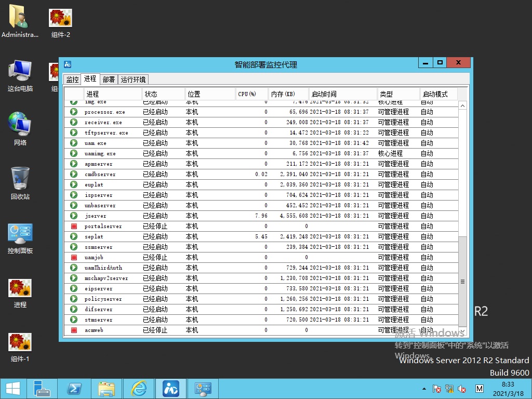
Task: Click the green status icon for seplat
Action: click(74, 236)
